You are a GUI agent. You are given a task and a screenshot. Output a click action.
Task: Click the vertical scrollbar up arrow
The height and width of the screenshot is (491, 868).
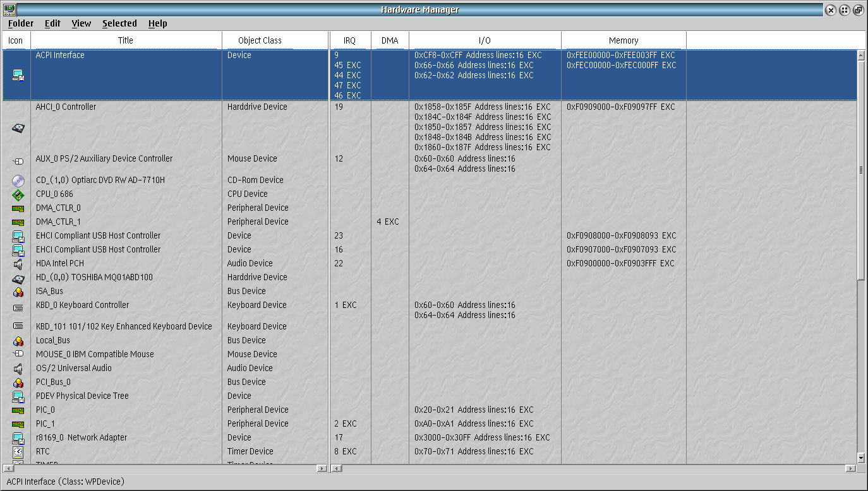tap(860, 55)
